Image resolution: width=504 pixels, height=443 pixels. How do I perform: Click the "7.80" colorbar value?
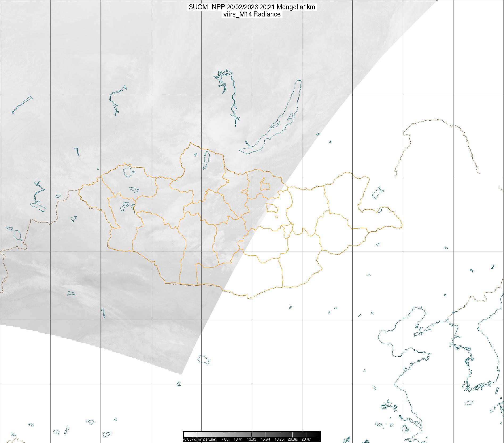[x=225, y=439]
